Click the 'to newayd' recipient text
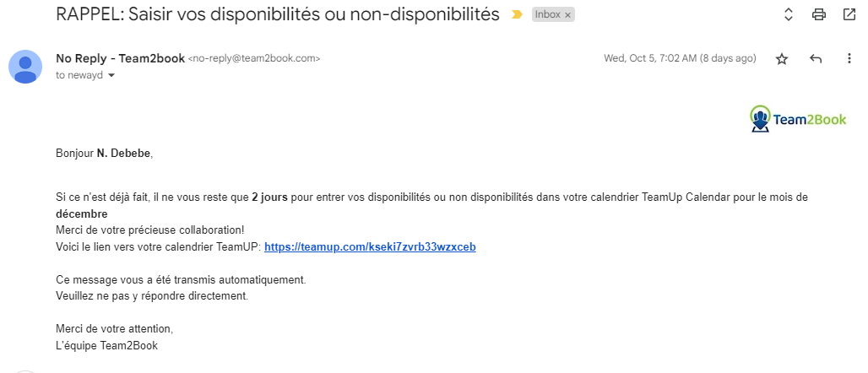 click(x=79, y=76)
